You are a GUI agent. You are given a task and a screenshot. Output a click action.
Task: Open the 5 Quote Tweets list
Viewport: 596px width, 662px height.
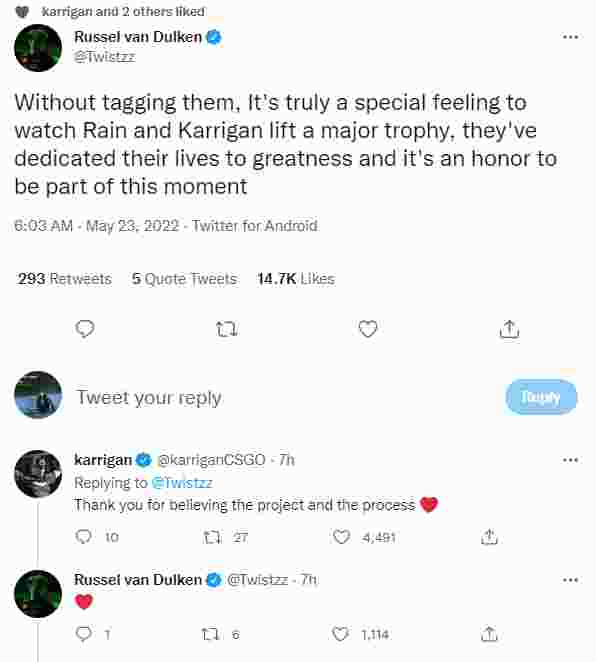click(184, 279)
